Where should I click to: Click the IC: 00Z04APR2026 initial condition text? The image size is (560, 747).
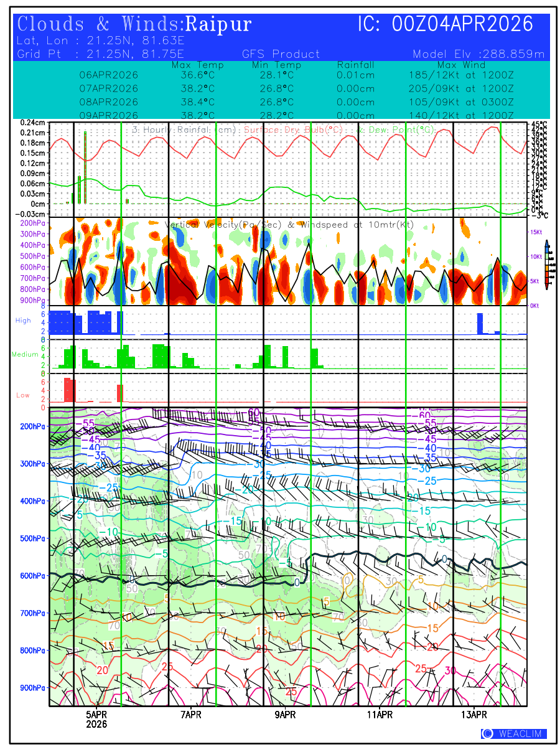tap(446, 24)
